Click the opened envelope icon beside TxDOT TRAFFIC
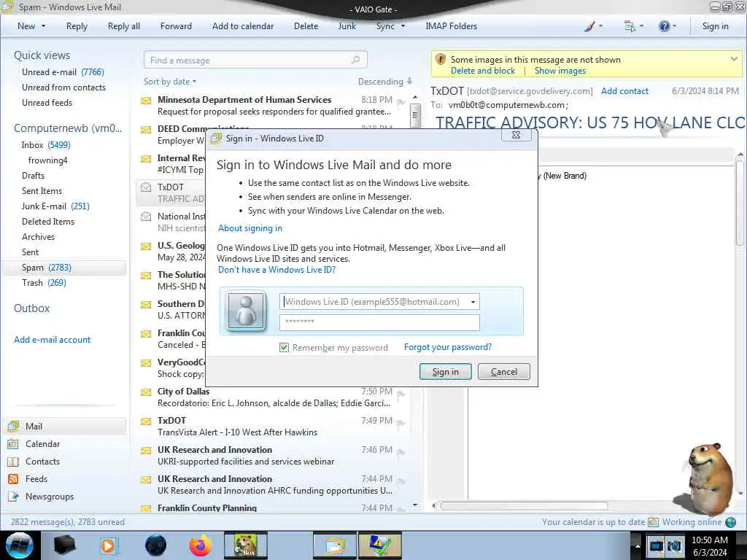The image size is (747, 560). click(x=146, y=187)
